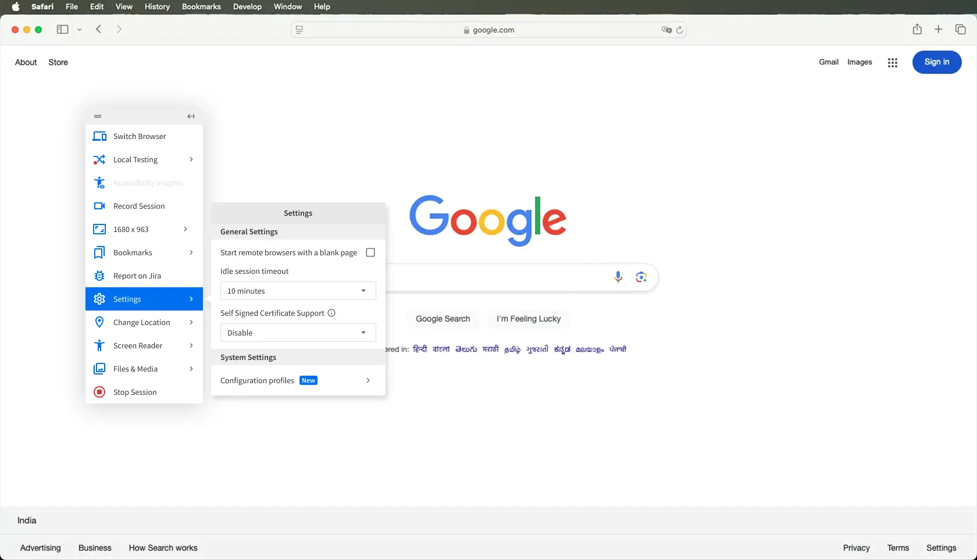Click the blue Sign in button
The height and width of the screenshot is (560, 977).
936,62
